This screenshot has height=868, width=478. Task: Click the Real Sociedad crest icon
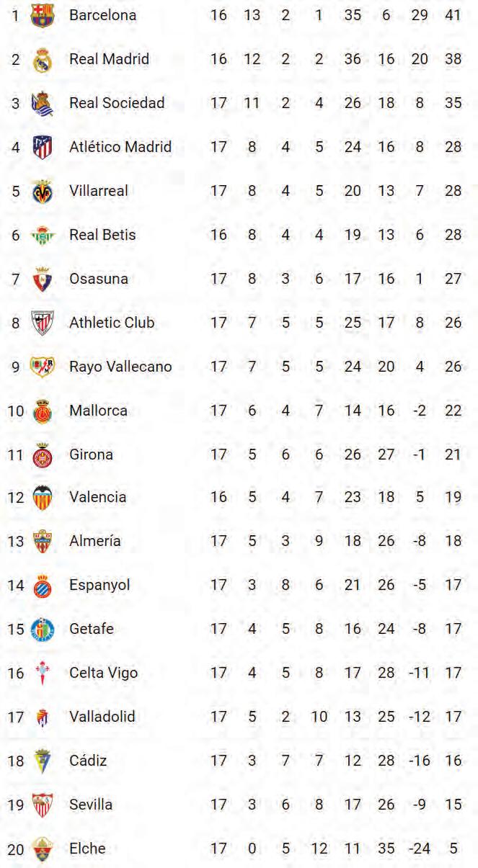pos(43,104)
